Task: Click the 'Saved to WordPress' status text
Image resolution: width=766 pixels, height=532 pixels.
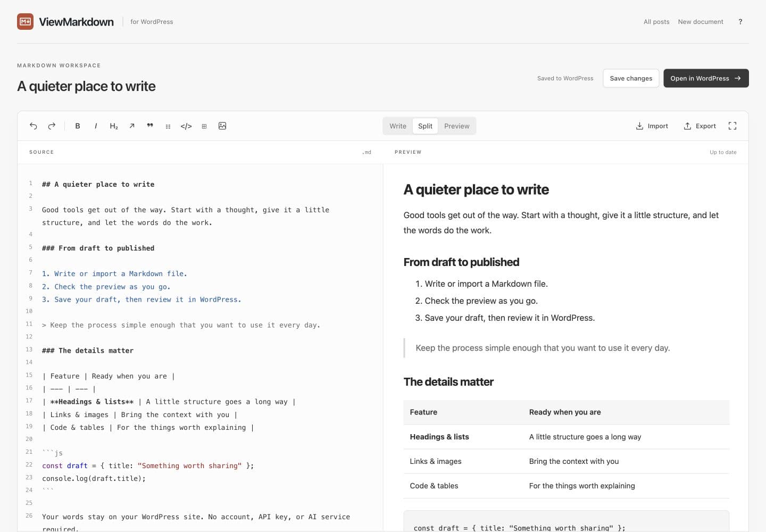Action: (x=565, y=78)
